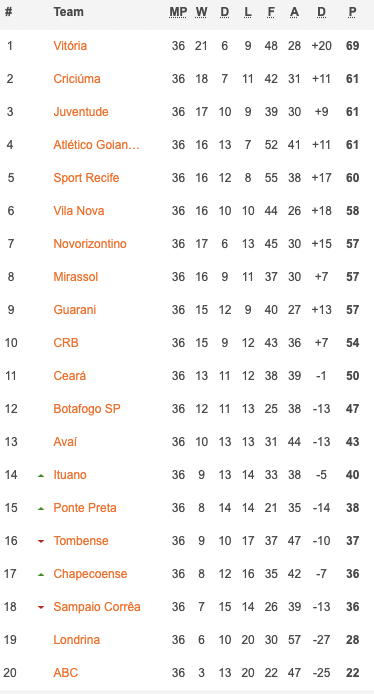Click the red down arrow beside Tombense
The width and height of the screenshot is (374, 694).
click(x=41, y=541)
